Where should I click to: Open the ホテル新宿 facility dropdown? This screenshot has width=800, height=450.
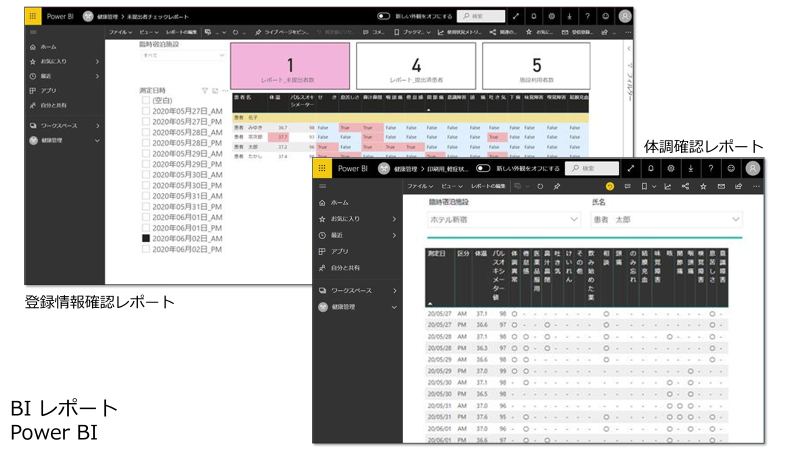click(x=504, y=219)
